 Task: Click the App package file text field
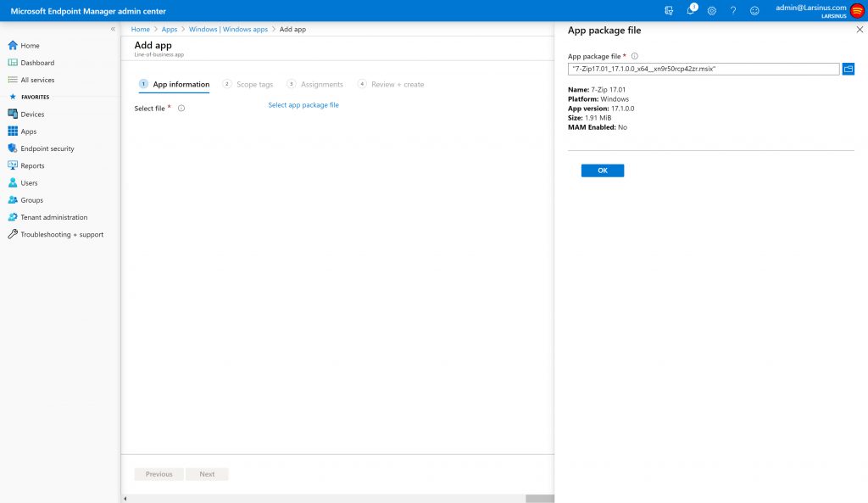point(704,69)
